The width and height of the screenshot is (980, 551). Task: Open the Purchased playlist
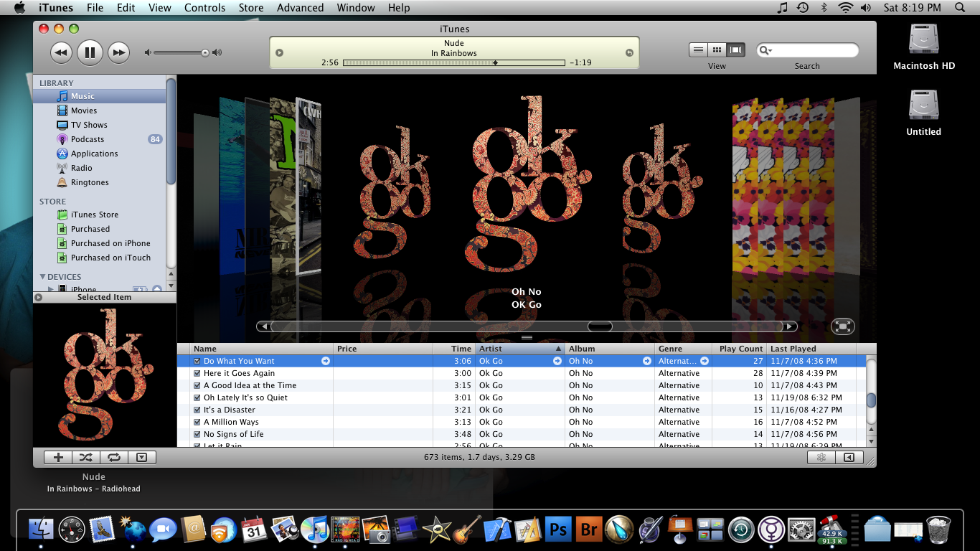[x=100, y=229]
